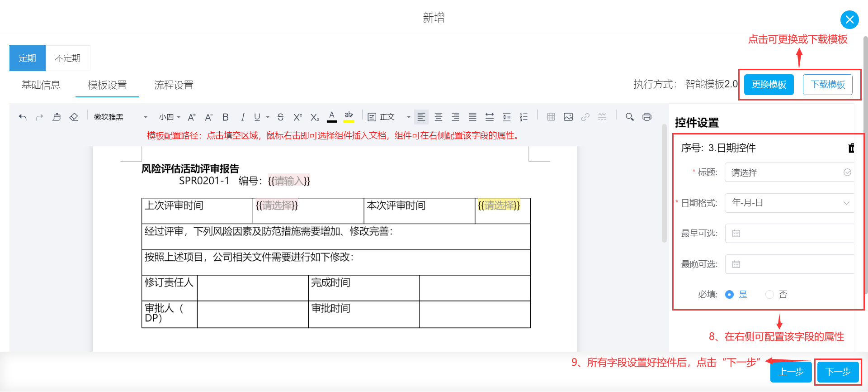Insert a page break line
868x392 pixels.
coord(602,117)
